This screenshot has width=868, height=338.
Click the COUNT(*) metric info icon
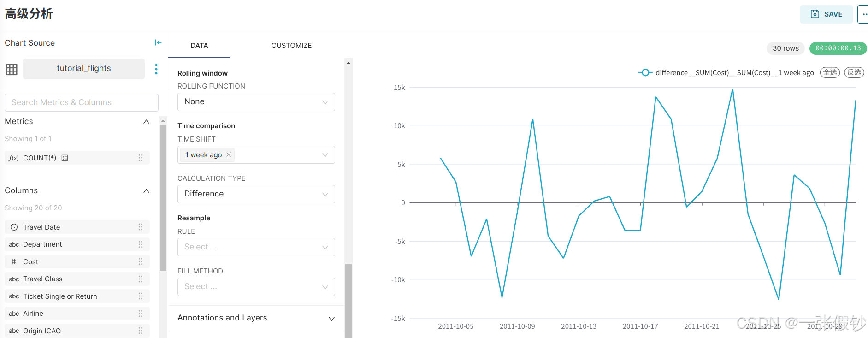[x=65, y=158]
